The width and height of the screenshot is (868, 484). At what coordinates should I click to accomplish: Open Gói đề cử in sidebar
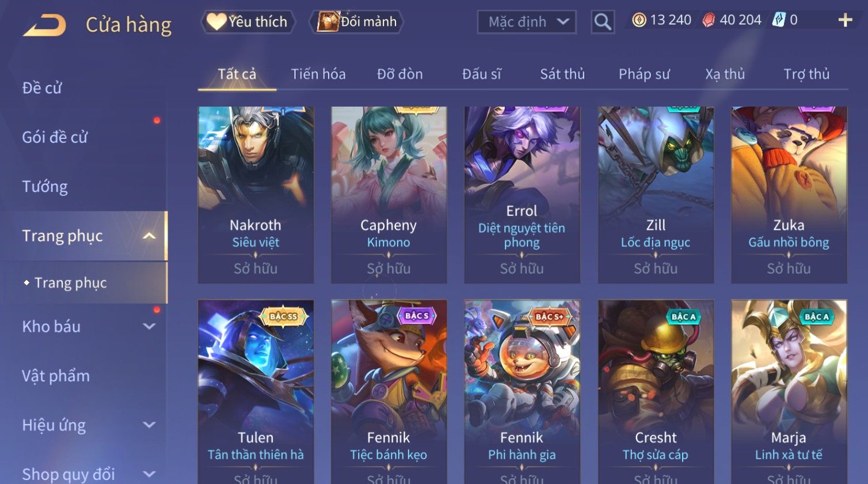click(x=55, y=137)
